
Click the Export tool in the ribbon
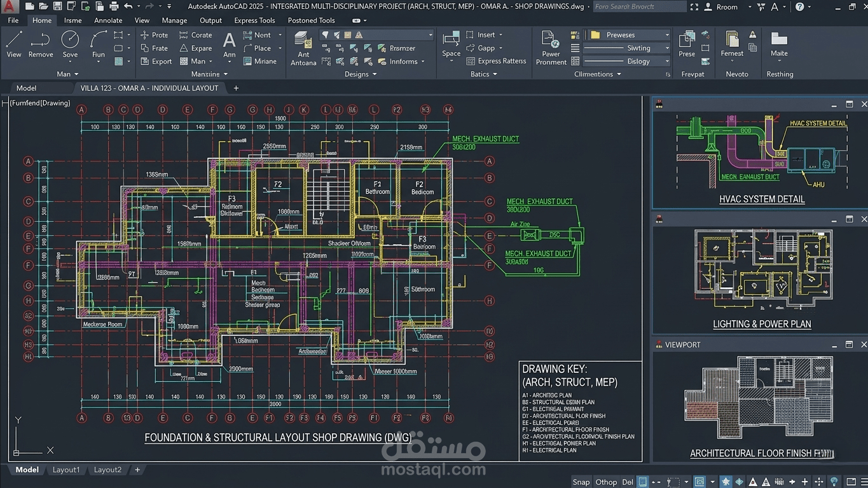[156, 62]
